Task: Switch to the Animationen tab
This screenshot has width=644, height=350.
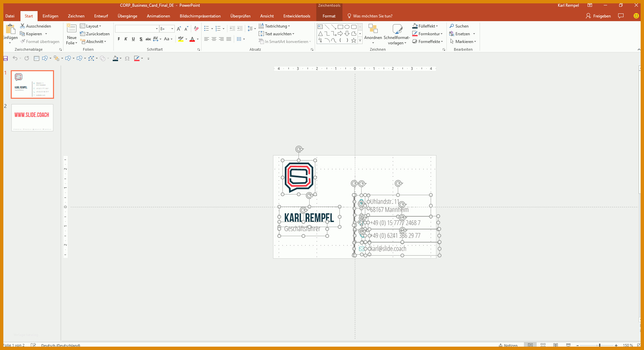Action: click(158, 16)
